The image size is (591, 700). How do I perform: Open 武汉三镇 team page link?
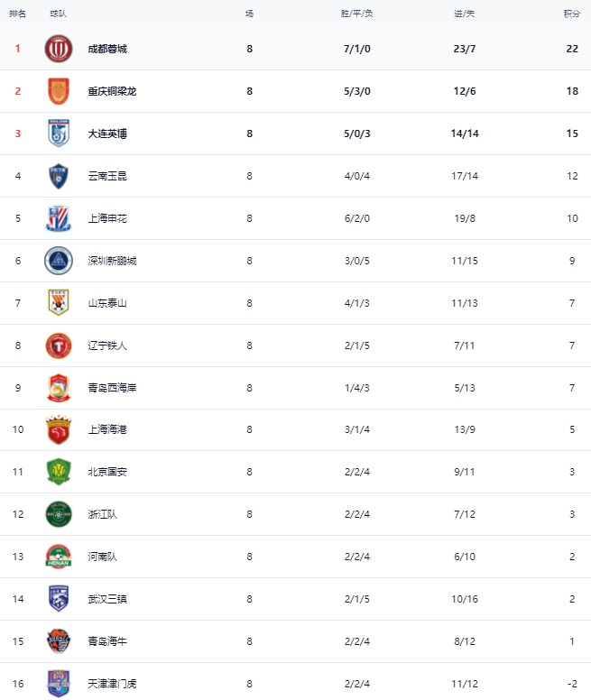tap(107, 599)
